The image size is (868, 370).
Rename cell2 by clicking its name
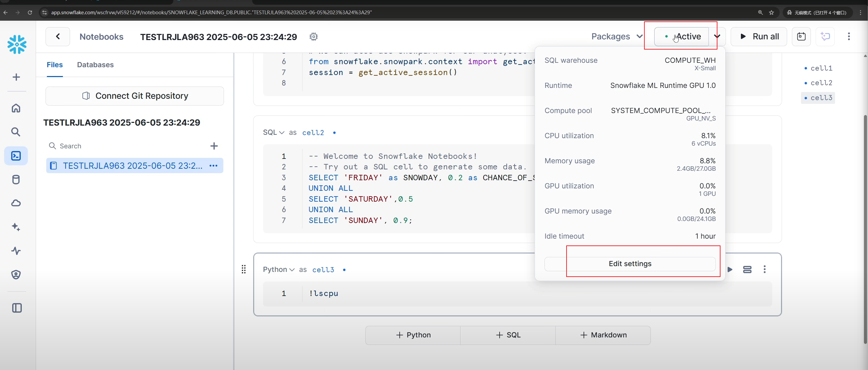point(313,132)
